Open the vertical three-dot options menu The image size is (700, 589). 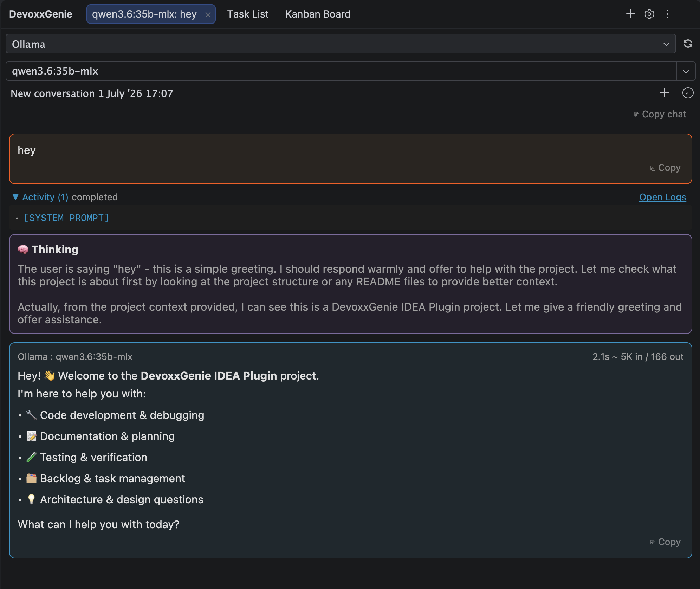[x=668, y=14]
